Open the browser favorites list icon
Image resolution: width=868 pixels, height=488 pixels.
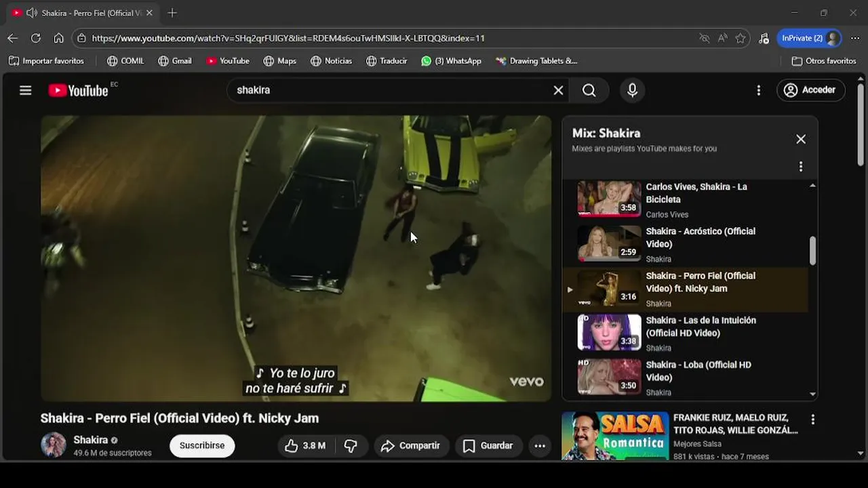click(764, 39)
